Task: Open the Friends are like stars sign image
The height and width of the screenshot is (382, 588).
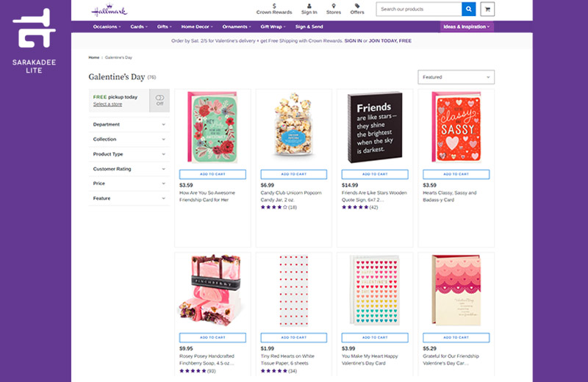Action: tap(375, 127)
